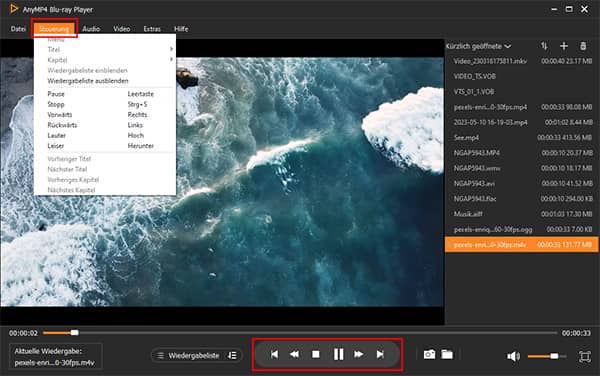This screenshot has width=600, height=376.
Task: Open the Audio menu
Action: [91, 29]
